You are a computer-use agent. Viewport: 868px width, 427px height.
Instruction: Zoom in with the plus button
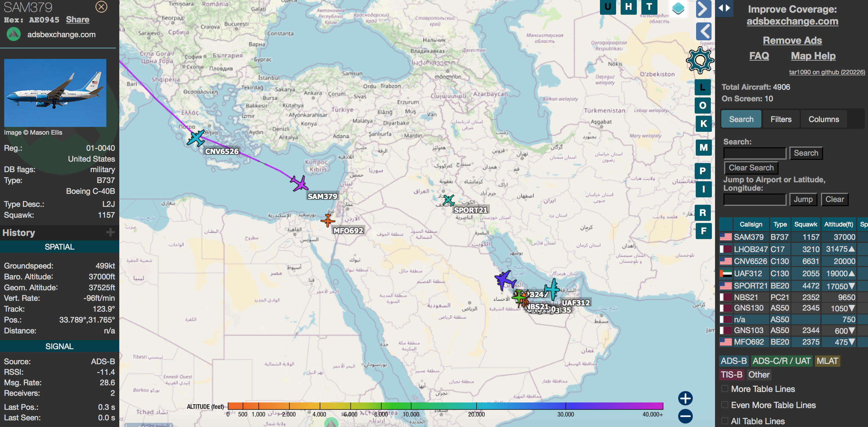[685, 398]
